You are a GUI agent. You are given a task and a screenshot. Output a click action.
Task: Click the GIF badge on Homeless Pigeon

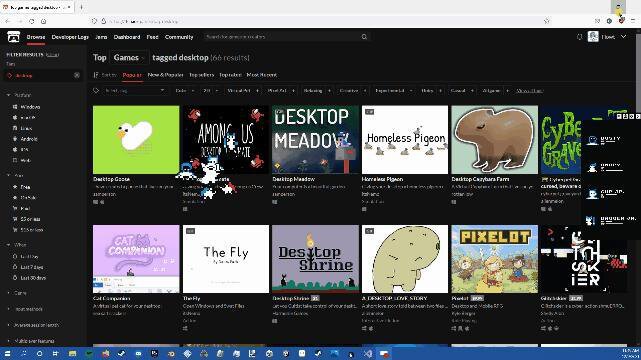point(369,112)
